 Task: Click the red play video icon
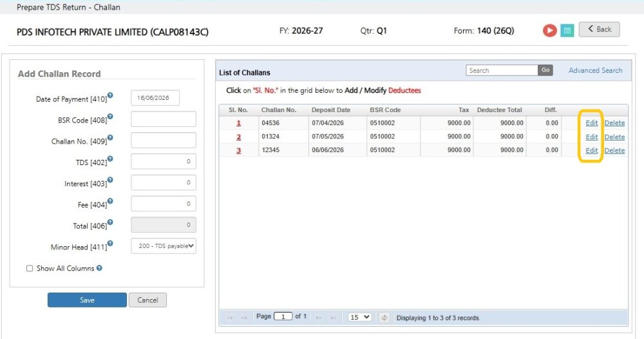pyautogui.click(x=549, y=30)
